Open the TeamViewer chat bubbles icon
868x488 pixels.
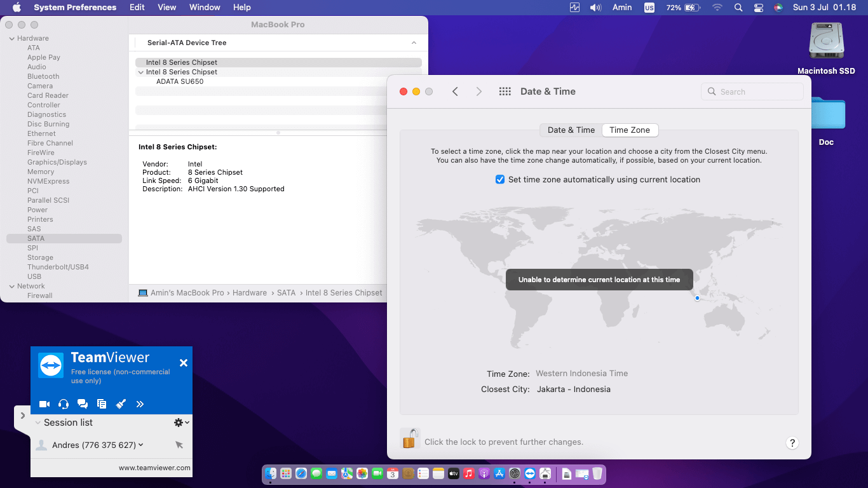[x=83, y=403]
